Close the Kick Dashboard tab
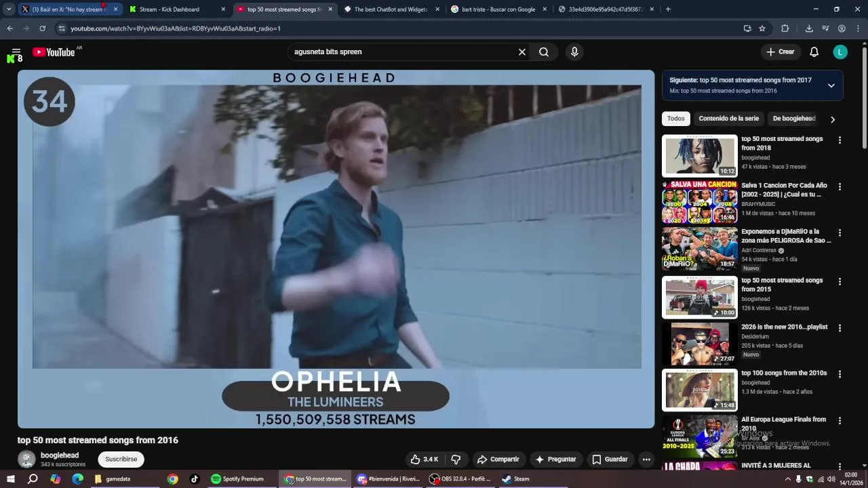This screenshot has height=488, width=868. [x=223, y=9]
